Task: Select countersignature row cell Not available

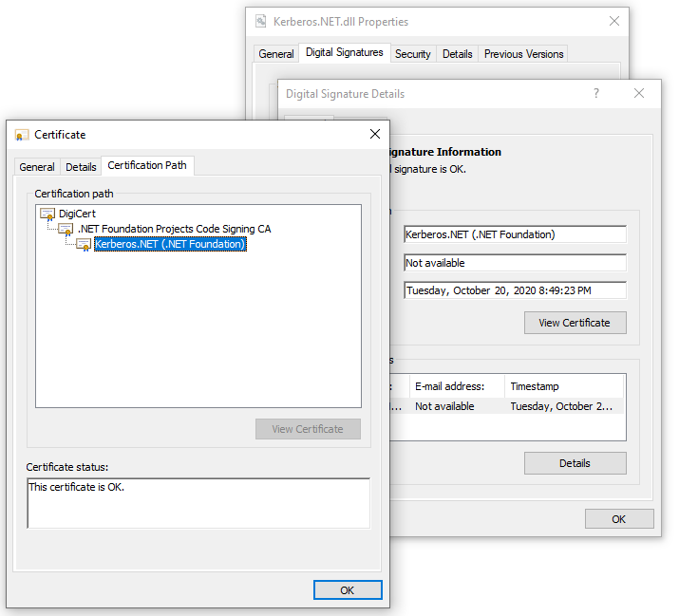Action: (x=444, y=406)
